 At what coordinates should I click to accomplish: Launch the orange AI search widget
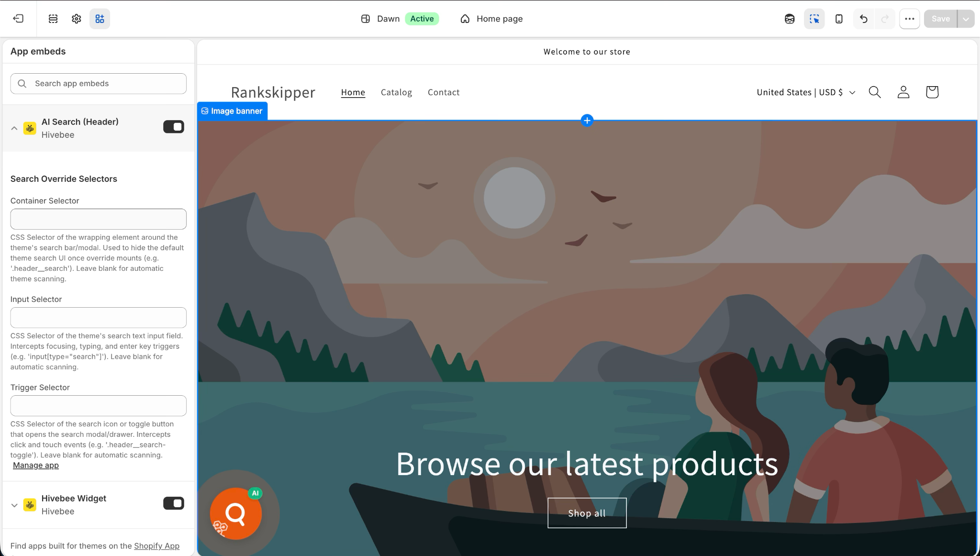pos(236,513)
